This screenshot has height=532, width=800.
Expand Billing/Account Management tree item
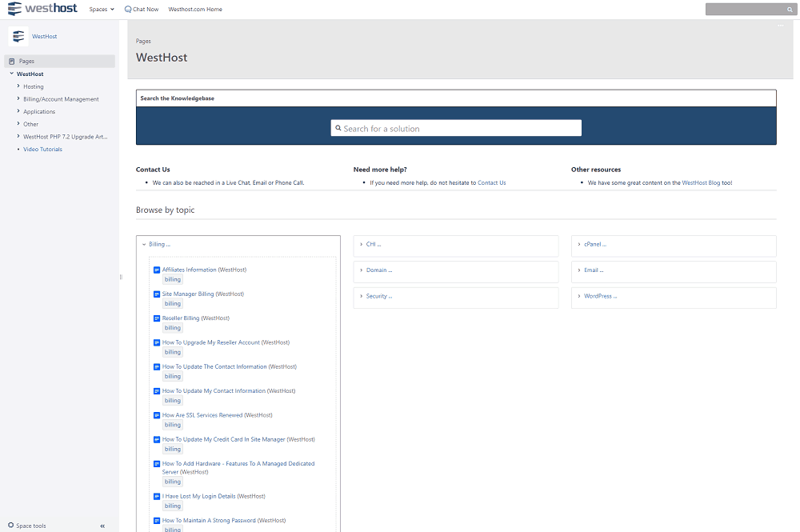click(x=18, y=98)
